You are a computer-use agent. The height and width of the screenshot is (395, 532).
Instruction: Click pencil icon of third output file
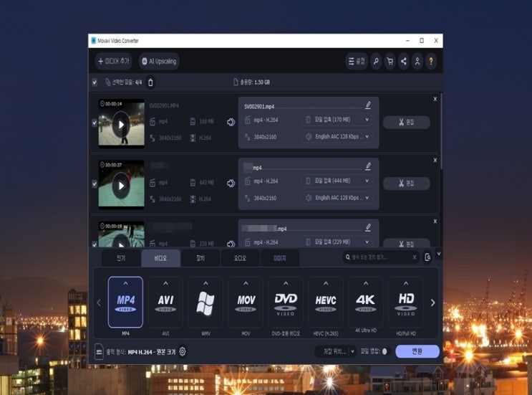[x=368, y=227]
